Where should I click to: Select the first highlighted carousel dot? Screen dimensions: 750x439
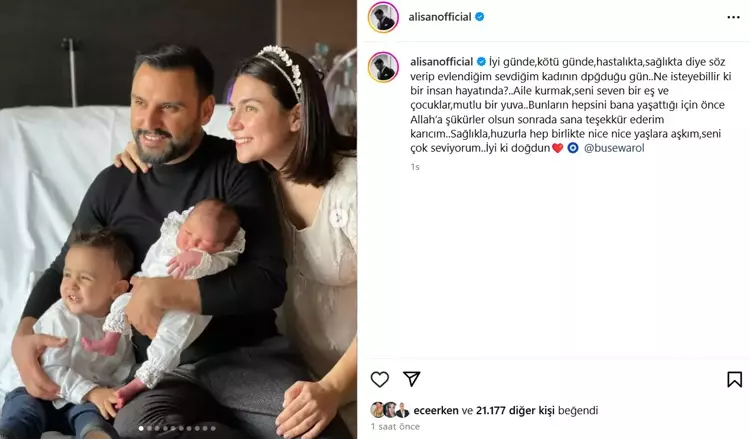coord(141,428)
